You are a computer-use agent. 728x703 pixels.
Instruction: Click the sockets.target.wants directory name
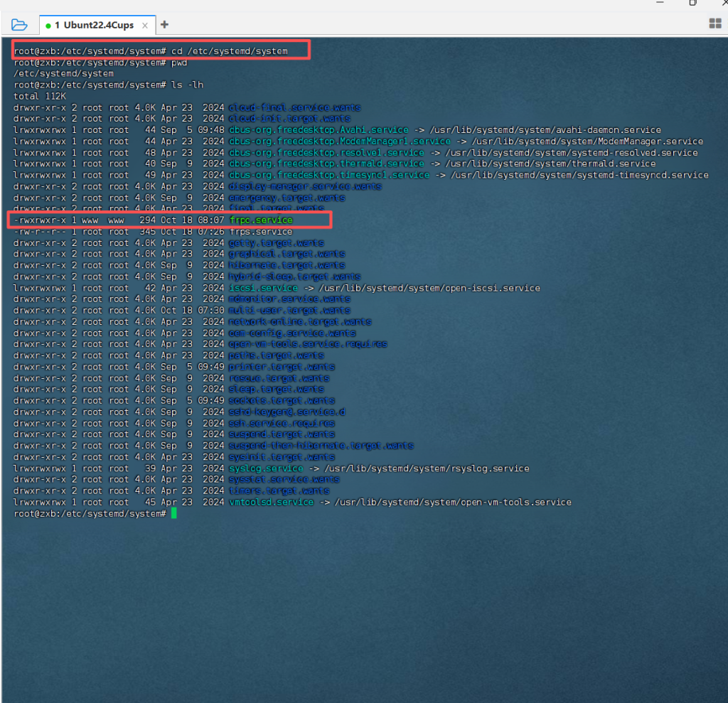pos(281,401)
